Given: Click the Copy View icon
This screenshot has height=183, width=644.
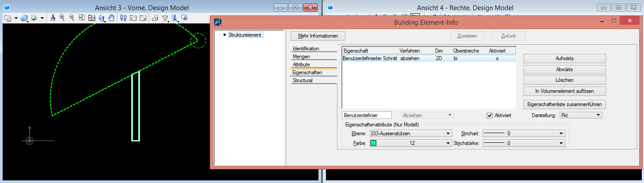Looking at the screenshot, I should point(155,18).
